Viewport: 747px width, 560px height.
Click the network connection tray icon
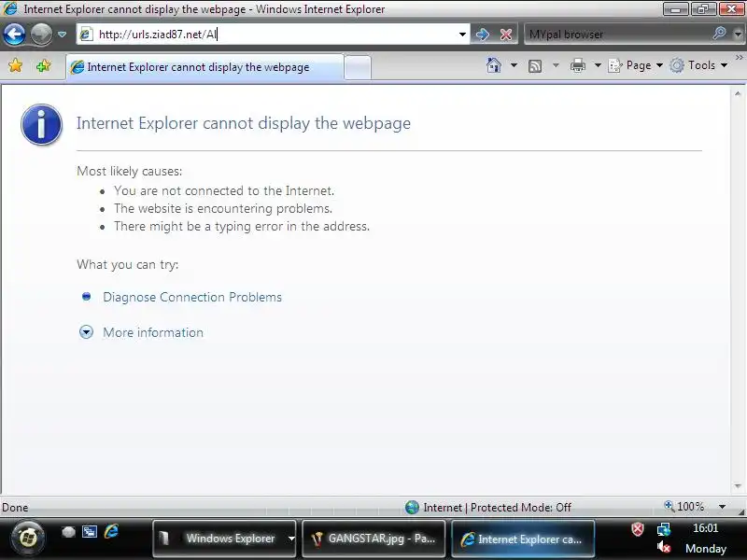pos(664,529)
